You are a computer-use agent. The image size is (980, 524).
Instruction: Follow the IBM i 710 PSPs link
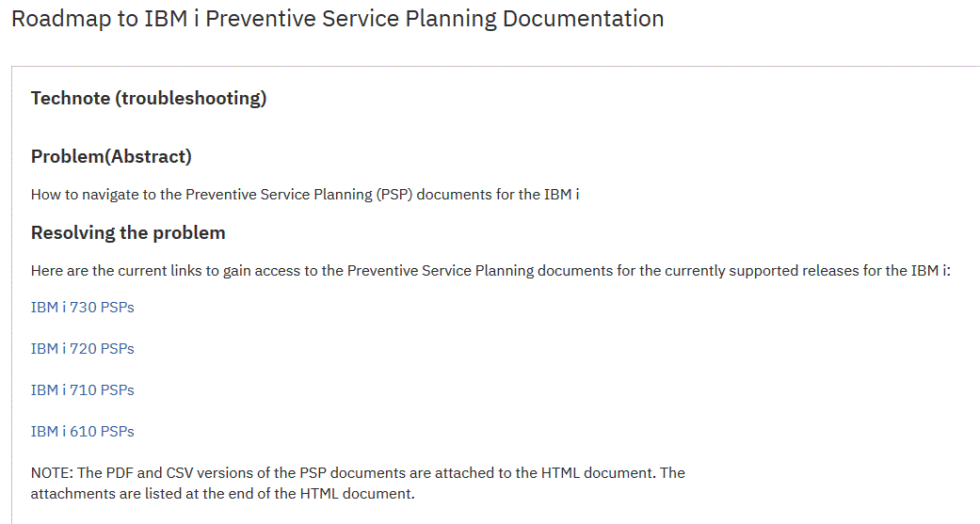[x=83, y=389]
